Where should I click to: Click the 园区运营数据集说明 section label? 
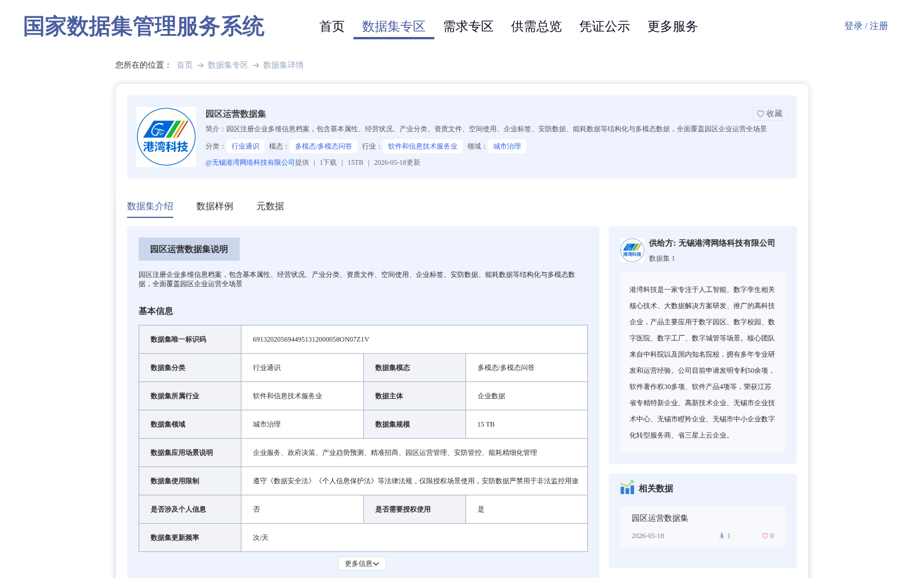189,249
